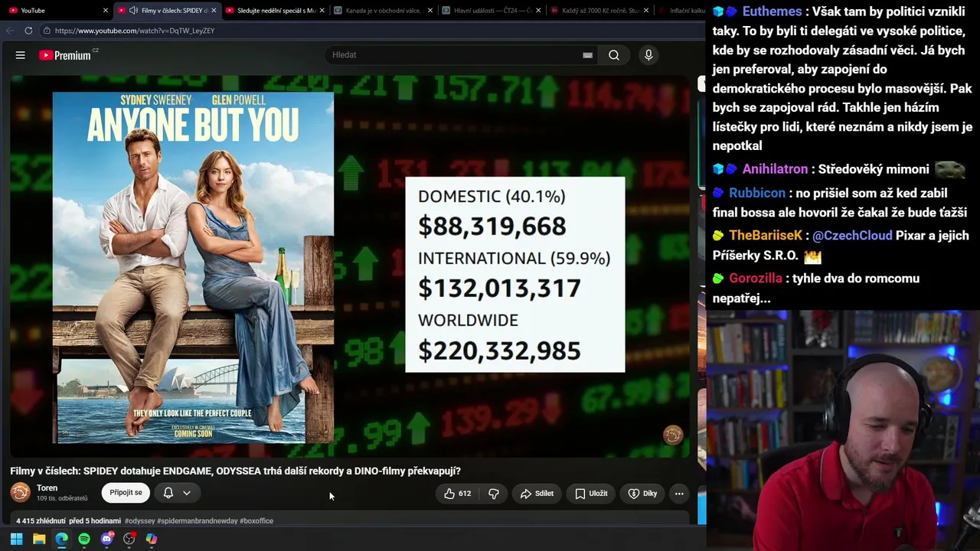Like the video with 612 likes
This screenshot has width=980, height=551.
click(458, 494)
